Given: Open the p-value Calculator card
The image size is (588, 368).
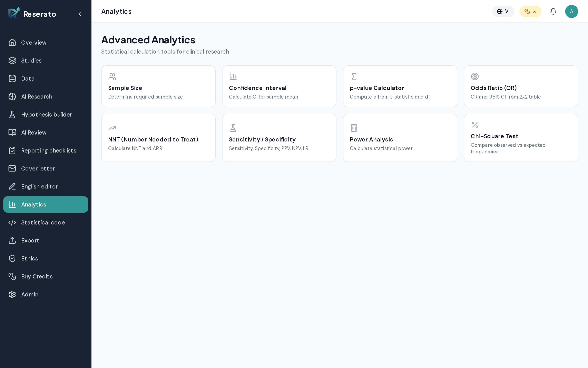Looking at the screenshot, I should tap(400, 86).
